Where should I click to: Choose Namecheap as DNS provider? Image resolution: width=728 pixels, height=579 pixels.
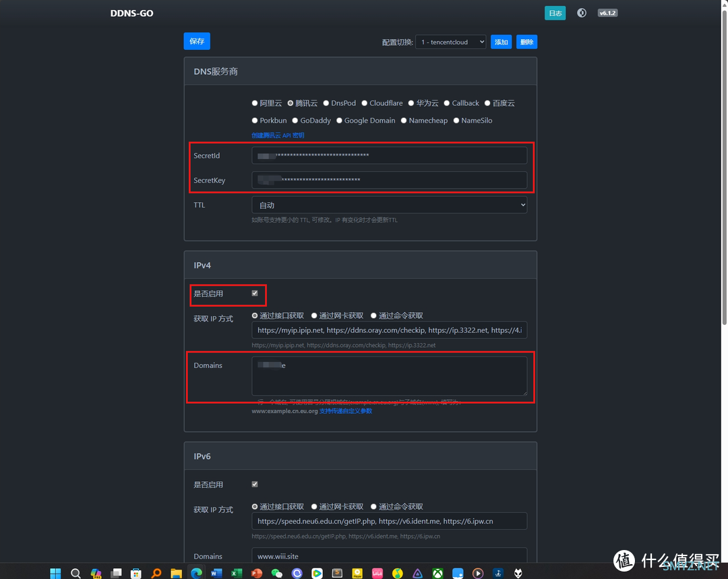click(x=404, y=120)
